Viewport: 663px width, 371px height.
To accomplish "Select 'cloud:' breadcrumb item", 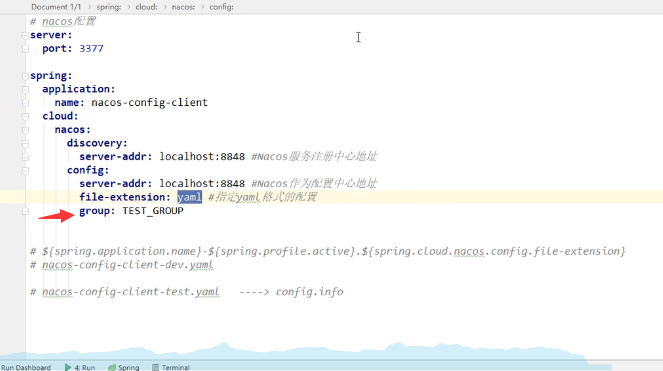I will pyautogui.click(x=146, y=7).
